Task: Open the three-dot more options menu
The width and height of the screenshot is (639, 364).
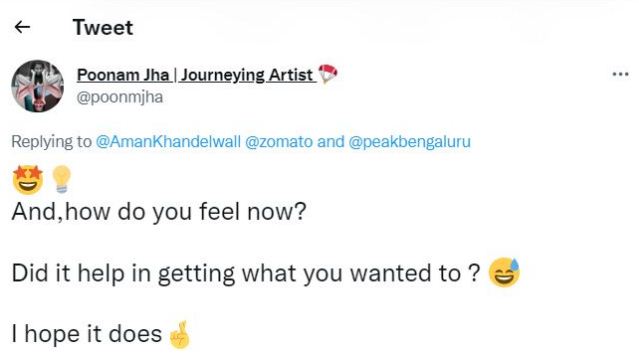Action: click(620, 74)
